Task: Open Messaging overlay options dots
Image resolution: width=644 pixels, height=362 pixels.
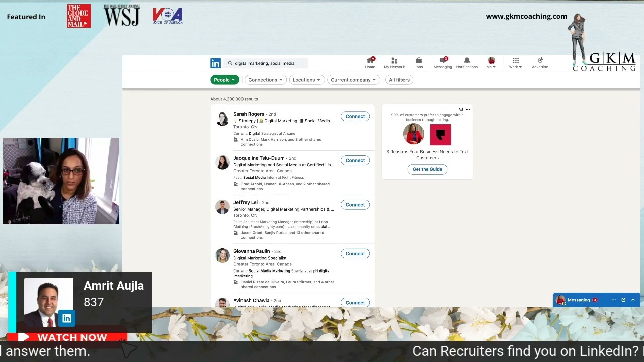Action: (x=614, y=300)
